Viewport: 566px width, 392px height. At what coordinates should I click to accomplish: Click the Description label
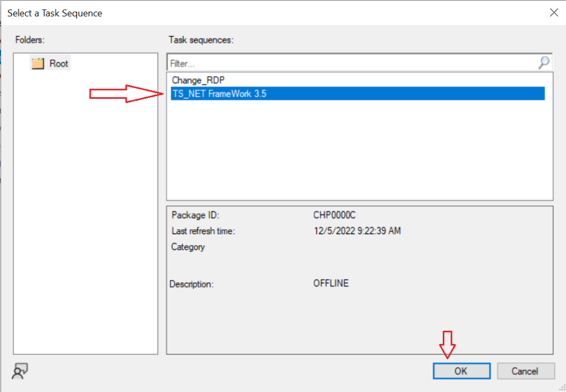192,284
